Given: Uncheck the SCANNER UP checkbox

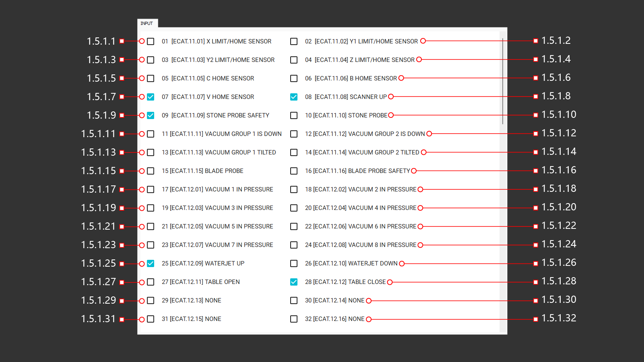Looking at the screenshot, I should click(x=294, y=97).
